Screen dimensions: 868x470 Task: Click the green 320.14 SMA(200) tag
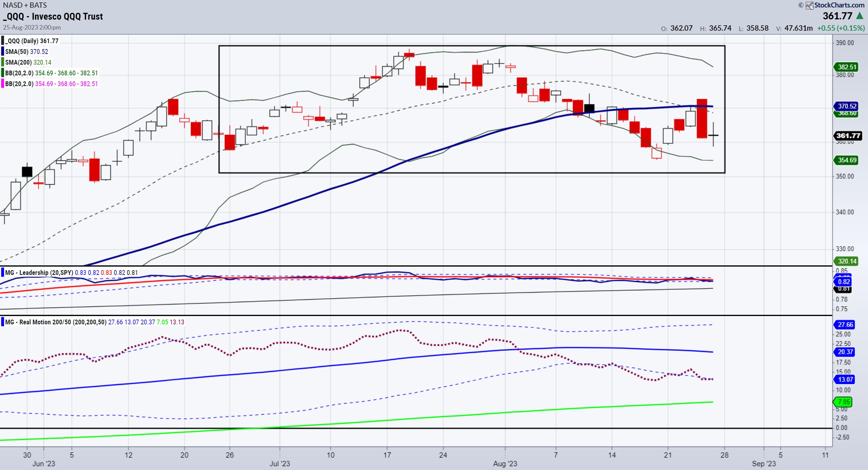tap(847, 261)
